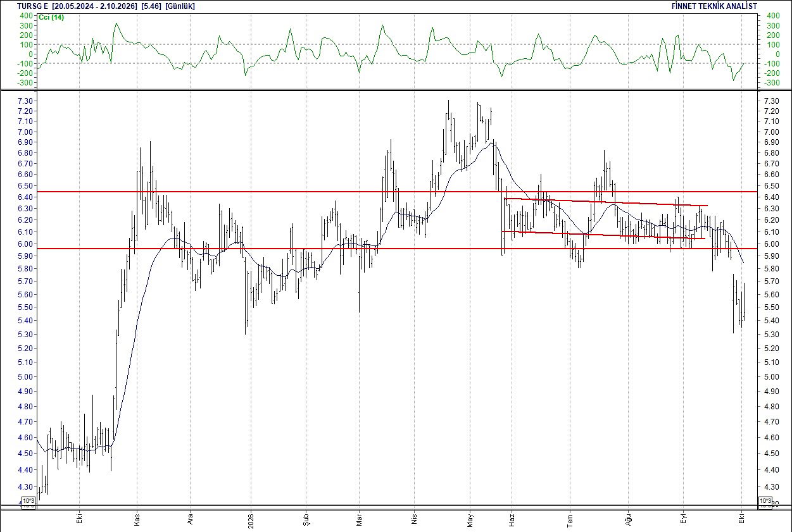
Task: Click -300 on the left CCI axis
Action: point(25,83)
